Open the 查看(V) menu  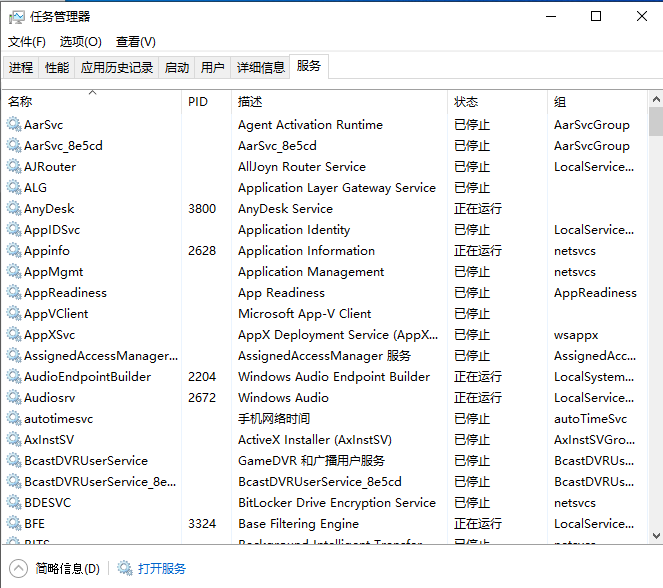click(136, 42)
